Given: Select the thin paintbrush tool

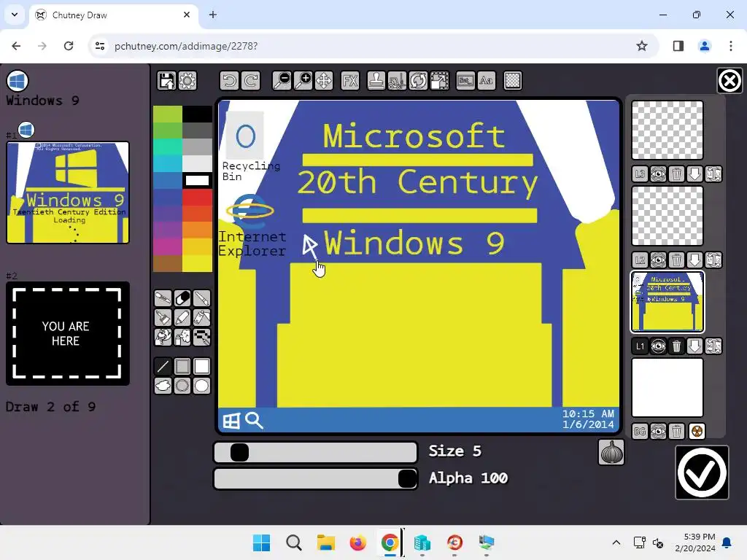Looking at the screenshot, I should tap(202, 298).
